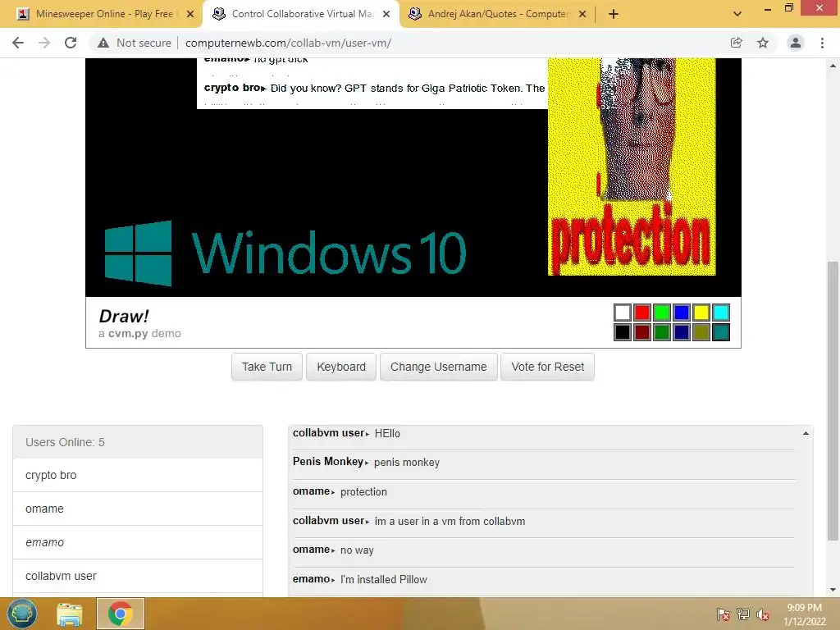Select user crypto bro in list
Viewport: 840px width, 630px height.
(138, 475)
